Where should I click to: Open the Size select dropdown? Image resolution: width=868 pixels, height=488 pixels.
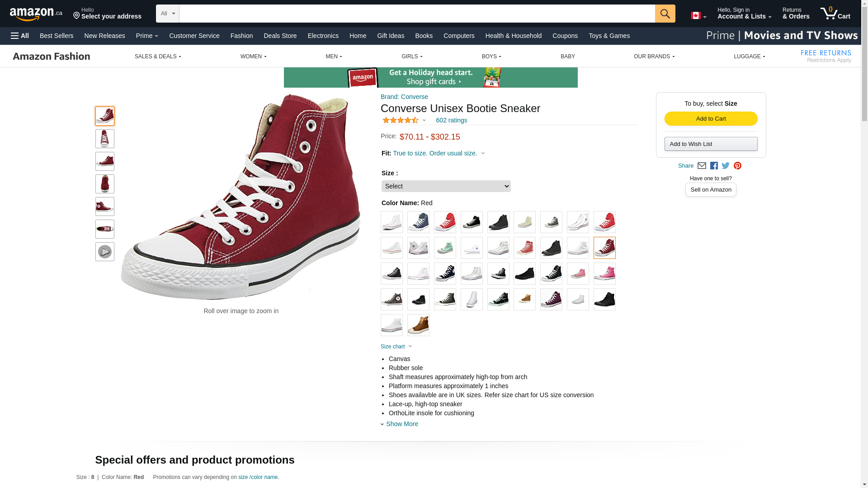tap(446, 186)
